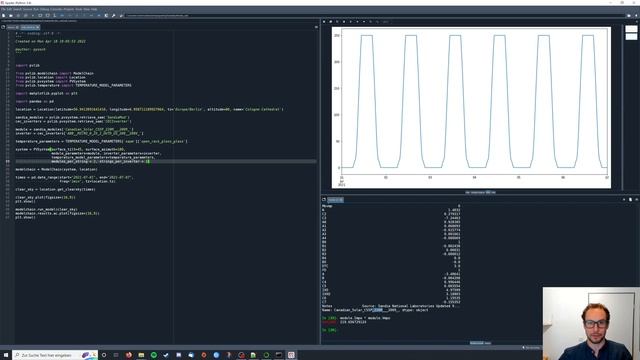The image size is (640, 360).
Task: Switch to the first editor file tab
Action: coord(12,27)
